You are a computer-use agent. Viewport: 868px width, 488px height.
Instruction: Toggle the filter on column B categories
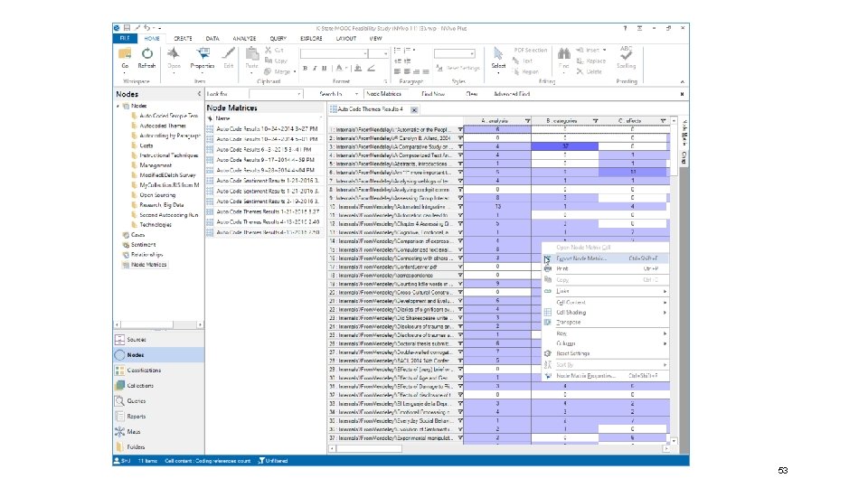coord(595,121)
